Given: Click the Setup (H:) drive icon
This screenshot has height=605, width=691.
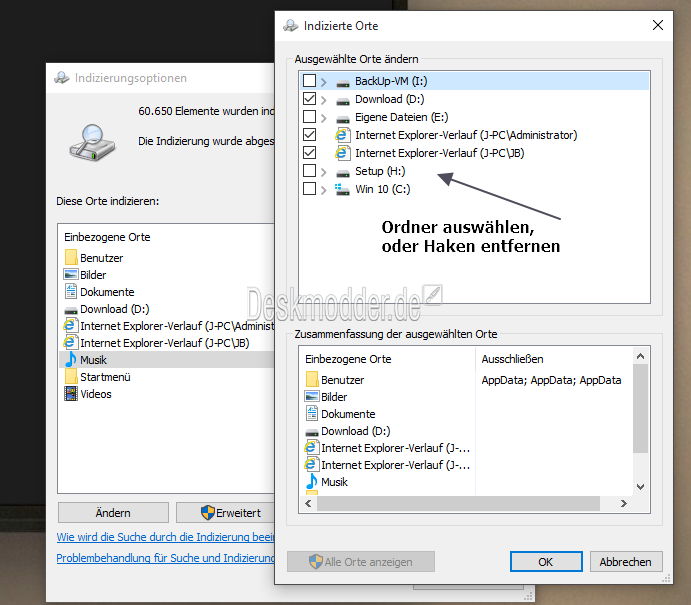Looking at the screenshot, I should click(342, 173).
